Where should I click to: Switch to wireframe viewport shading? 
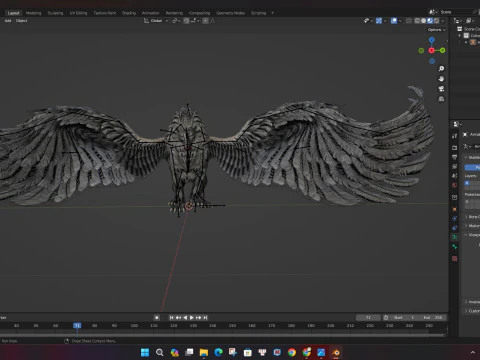click(417, 21)
